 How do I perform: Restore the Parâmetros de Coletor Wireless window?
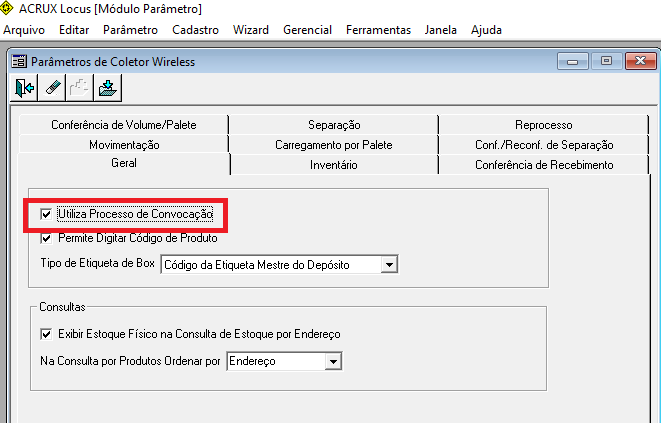pos(606,61)
